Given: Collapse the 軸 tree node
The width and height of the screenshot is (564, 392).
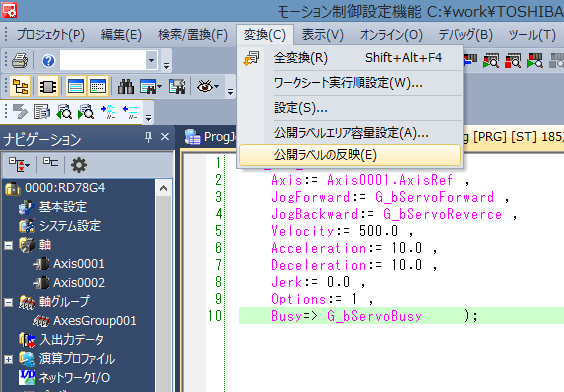Looking at the screenshot, I should pyautogui.click(x=8, y=245).
